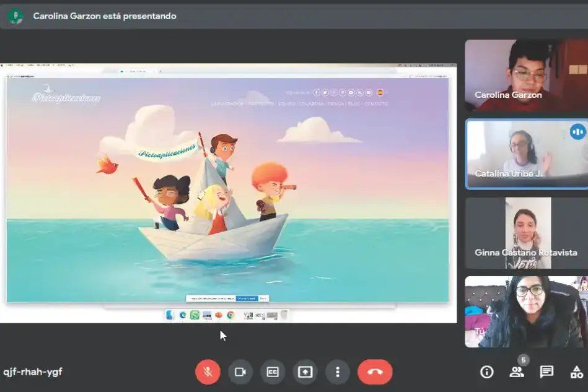588x392 pixels.
Task: Click the presenter avatar beside Carolina Garzon banner
Action: pos(15,16)
